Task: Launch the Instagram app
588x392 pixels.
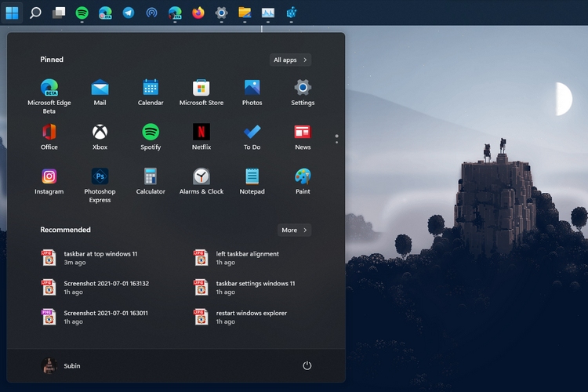Action: coord(49,176)
